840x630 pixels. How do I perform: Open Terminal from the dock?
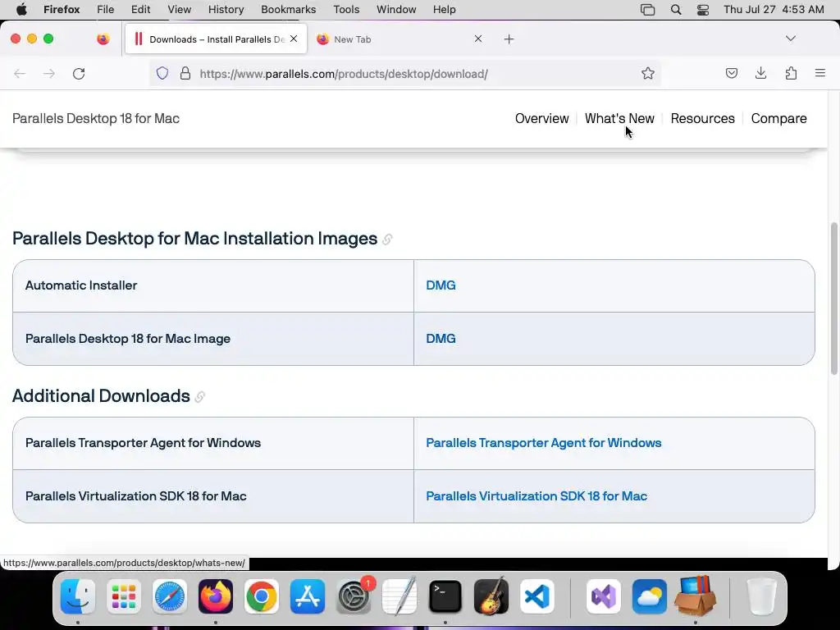(445, 596)
